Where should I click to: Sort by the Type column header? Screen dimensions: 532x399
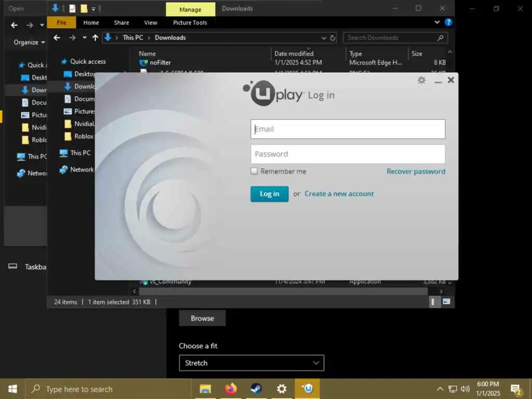pyautogui.click(x=355, y=54)
